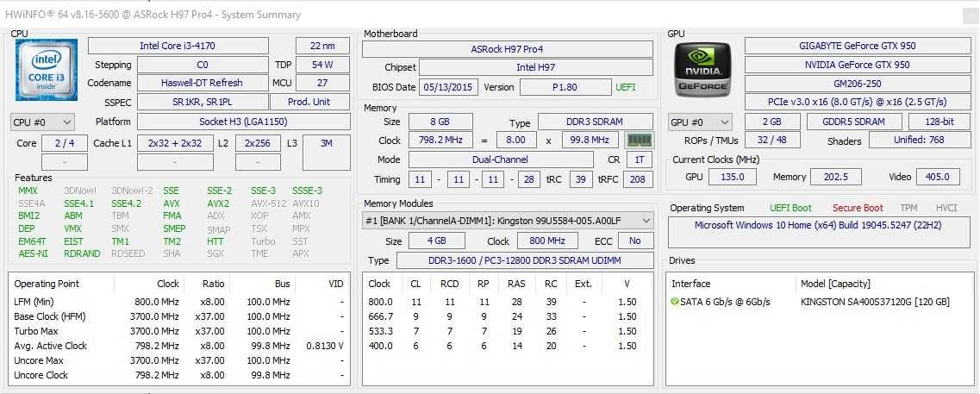Click the Secure Boot status label

click(858, 208)
